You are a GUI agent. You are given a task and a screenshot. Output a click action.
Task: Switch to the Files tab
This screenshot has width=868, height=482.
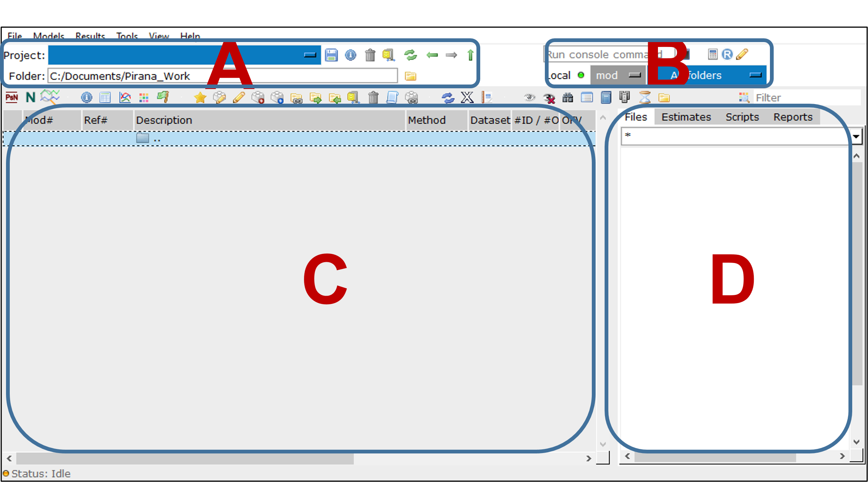coord(636,117)
